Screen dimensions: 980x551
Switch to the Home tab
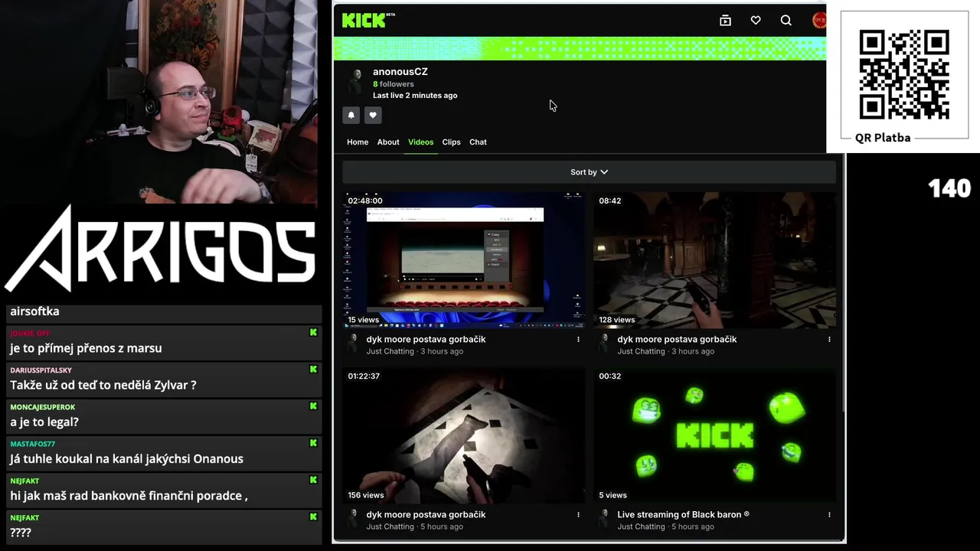[358, 142]
